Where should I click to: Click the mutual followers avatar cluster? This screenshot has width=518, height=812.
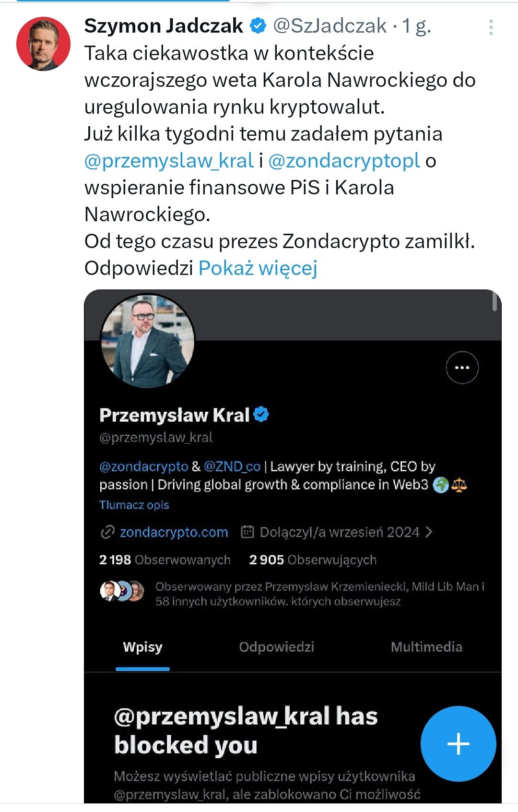pyautogui.click(x=122, y=591)
